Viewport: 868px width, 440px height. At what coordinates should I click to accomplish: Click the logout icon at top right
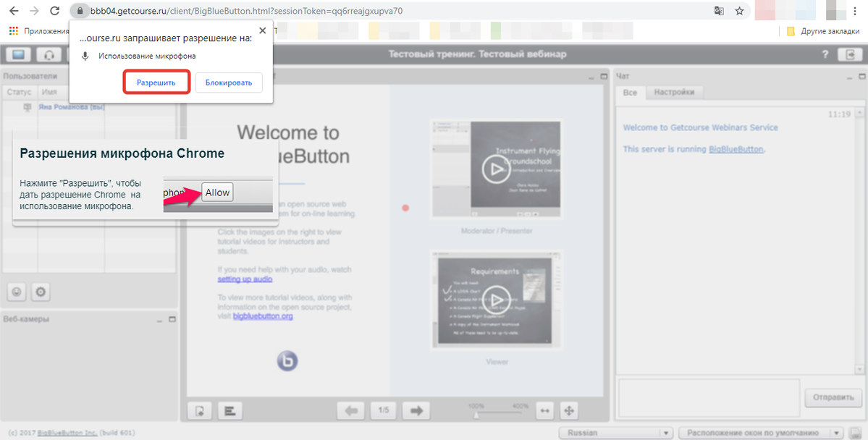pos(850,54)
